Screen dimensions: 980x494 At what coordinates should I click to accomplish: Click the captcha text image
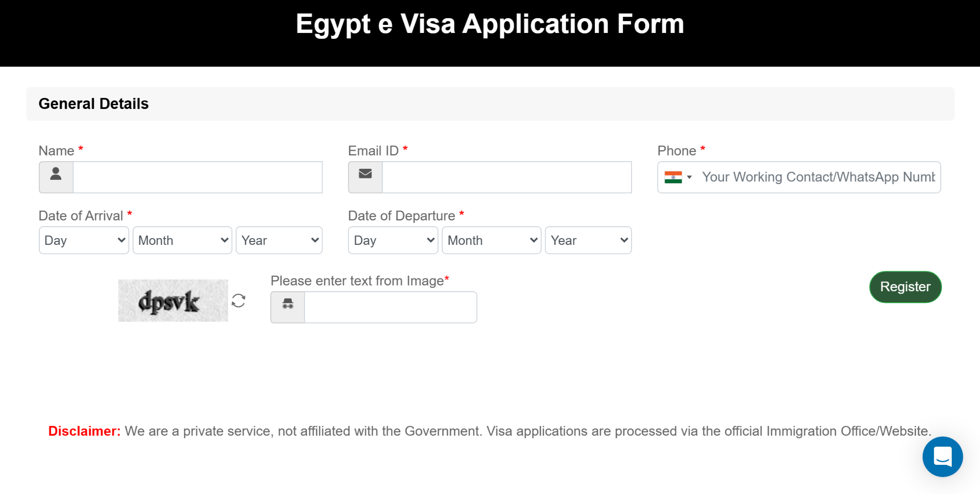pos(173,301)
